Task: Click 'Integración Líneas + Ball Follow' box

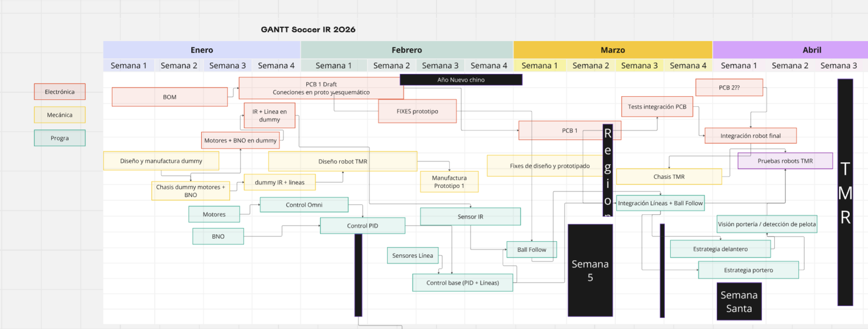Action: [660, 203]
